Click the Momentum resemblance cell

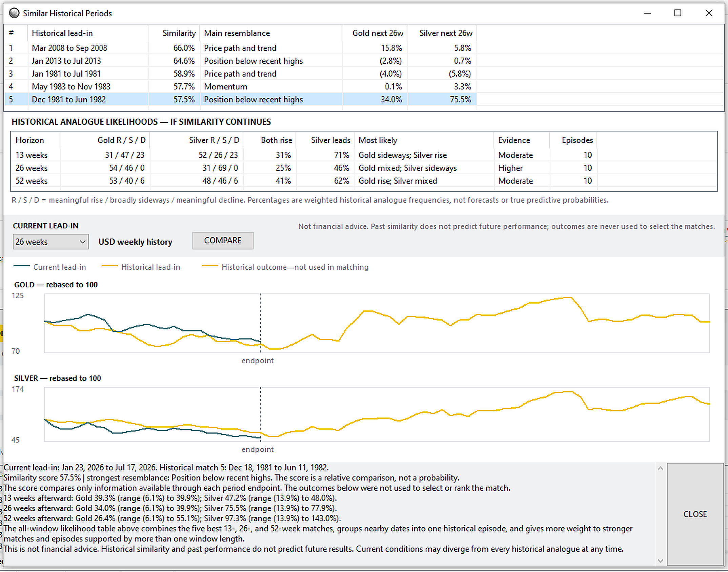[x=226, y=86]
